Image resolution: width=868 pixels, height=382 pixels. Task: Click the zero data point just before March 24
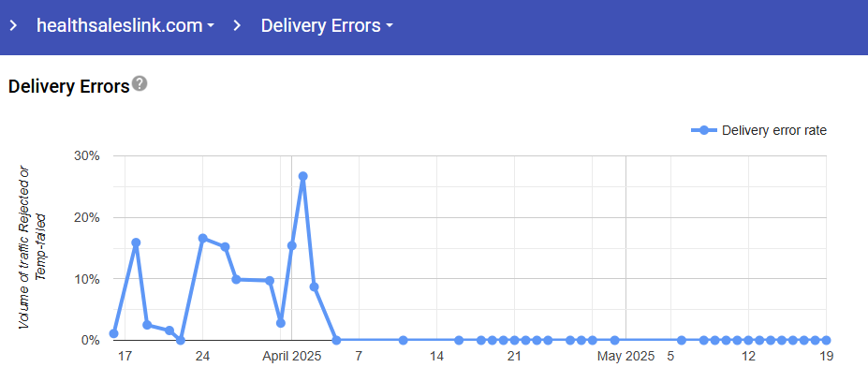click(x=181, y=340)
